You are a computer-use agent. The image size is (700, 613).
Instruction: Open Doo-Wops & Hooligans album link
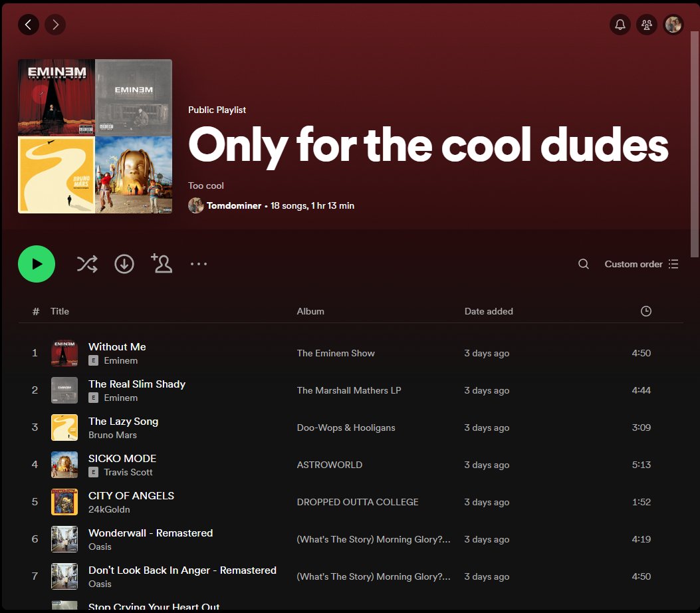[346, 428]
